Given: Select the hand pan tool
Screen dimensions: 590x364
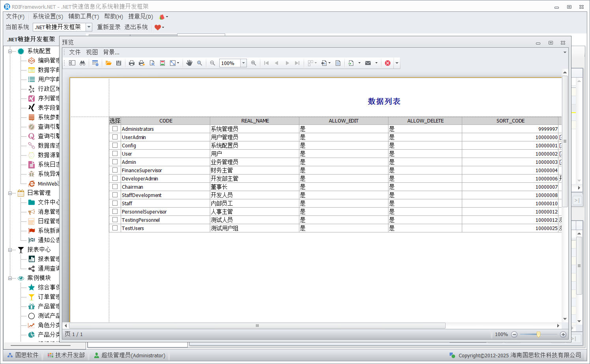Looking at the screenshot, I should [189, 63].
